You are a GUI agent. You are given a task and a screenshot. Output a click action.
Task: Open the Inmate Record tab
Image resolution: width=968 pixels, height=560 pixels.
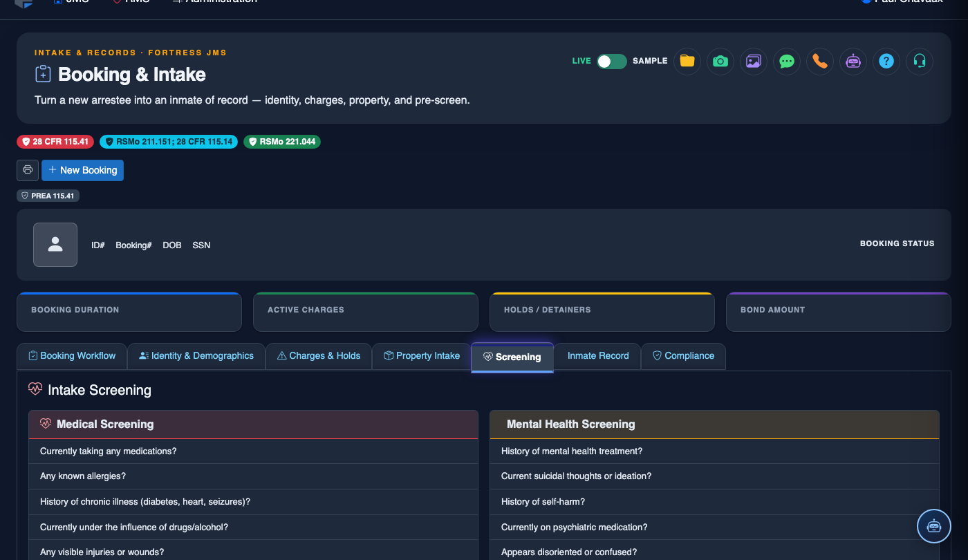tap(598, 356)
